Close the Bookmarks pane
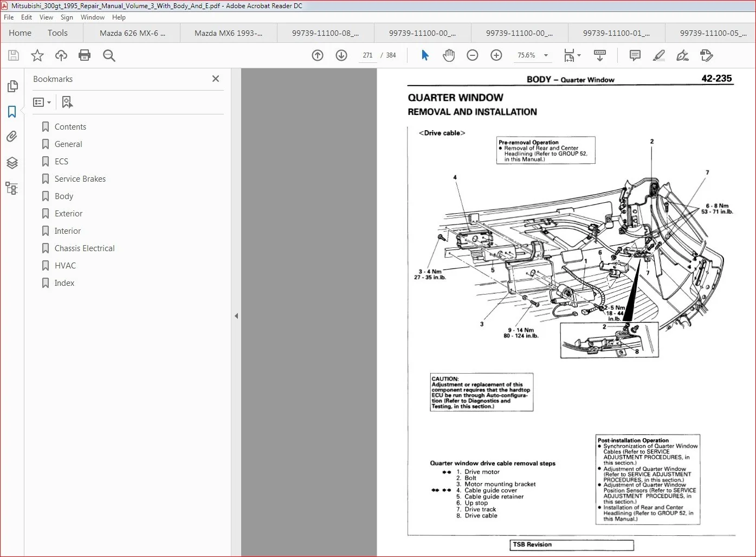 click(216, 79)
